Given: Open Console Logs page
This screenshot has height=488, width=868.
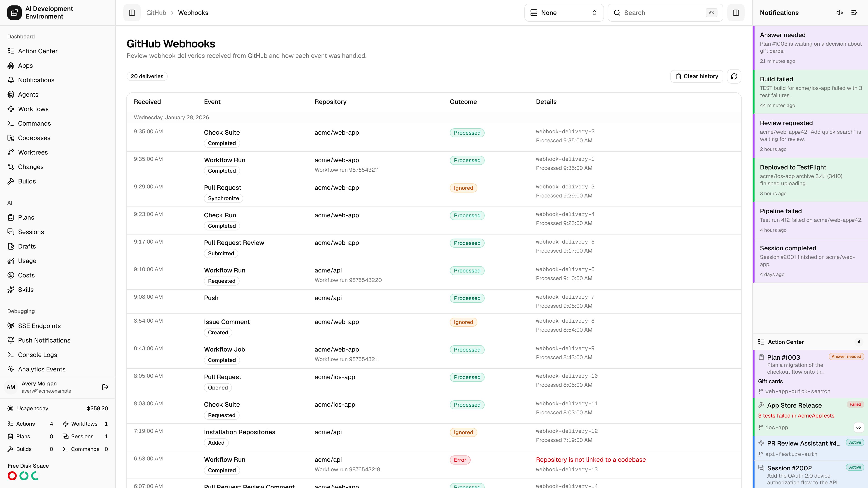Looking at the screenshot, I should pyautogui.click(x=58, y=355).
